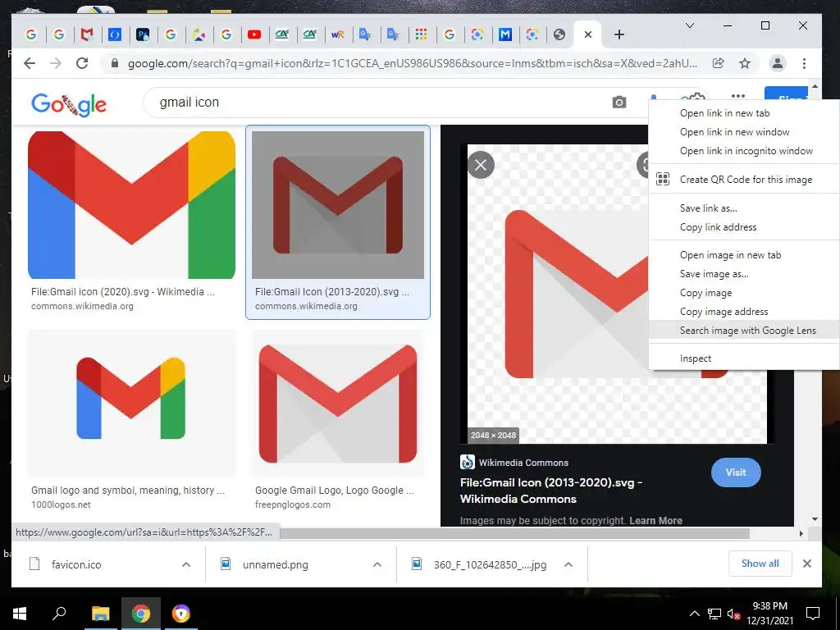Click the horizontal page scrollbar
This screenshot has height=630, width=840.
[x=514, y=533]
